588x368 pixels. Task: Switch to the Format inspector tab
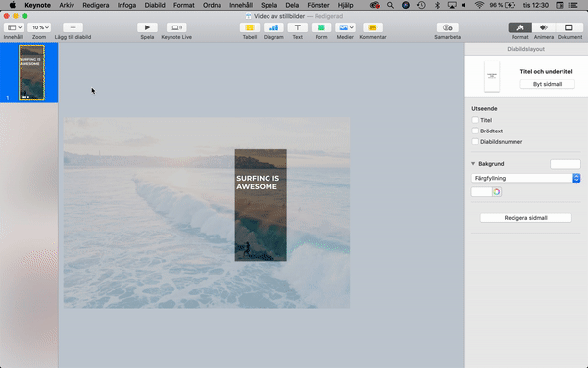[519, 27]
